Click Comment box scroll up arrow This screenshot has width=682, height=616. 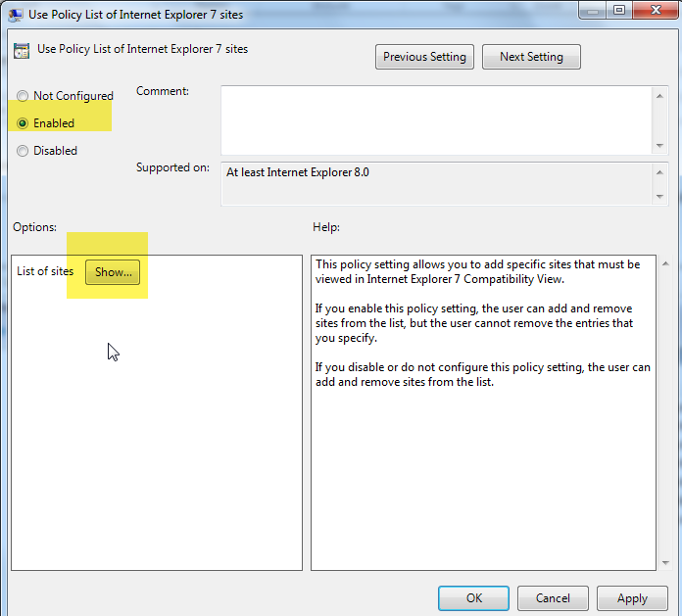coord(659,96)
